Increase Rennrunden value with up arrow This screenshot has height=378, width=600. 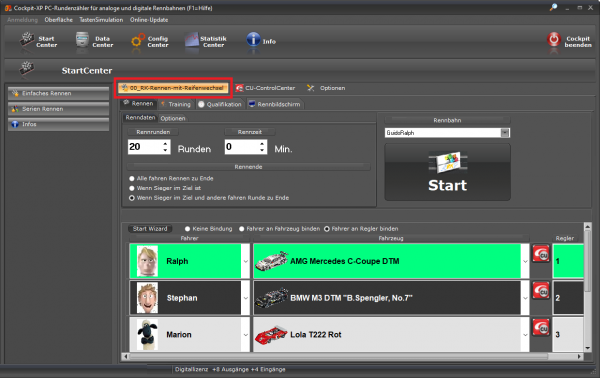click(x=165, y=143)
